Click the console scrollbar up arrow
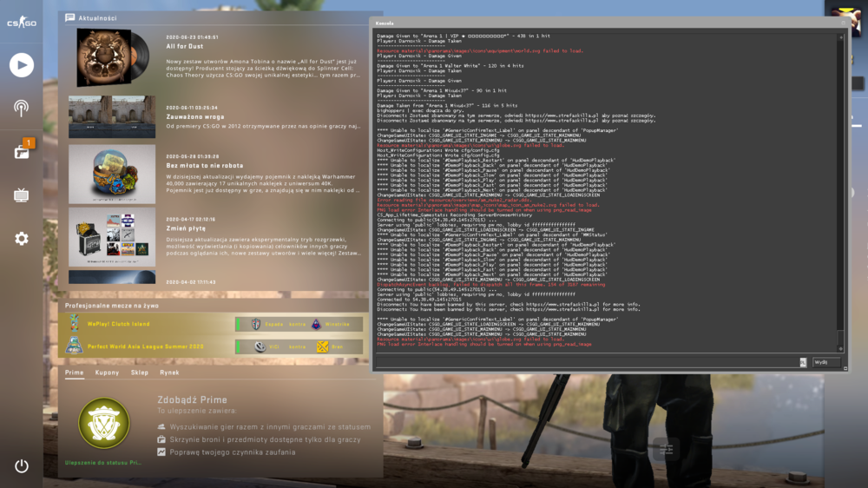 click(x=841, y=37)
